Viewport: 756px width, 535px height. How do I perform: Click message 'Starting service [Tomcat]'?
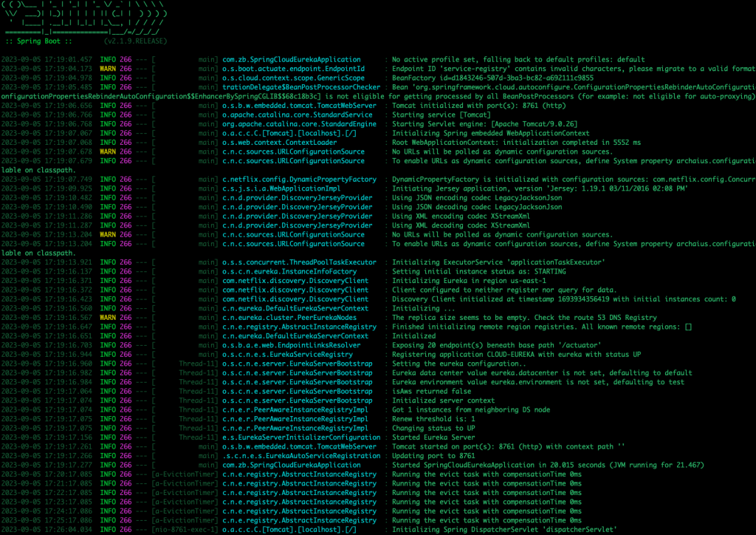[x=441, y=115]
